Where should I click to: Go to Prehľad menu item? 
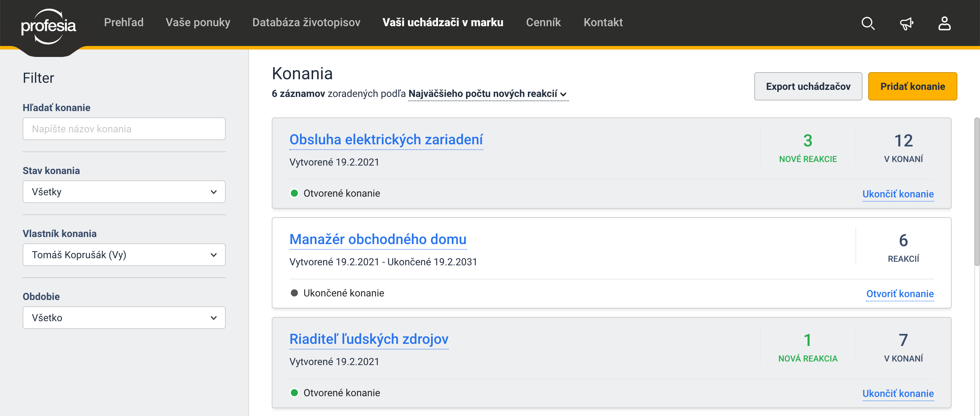tap(123, 22)
